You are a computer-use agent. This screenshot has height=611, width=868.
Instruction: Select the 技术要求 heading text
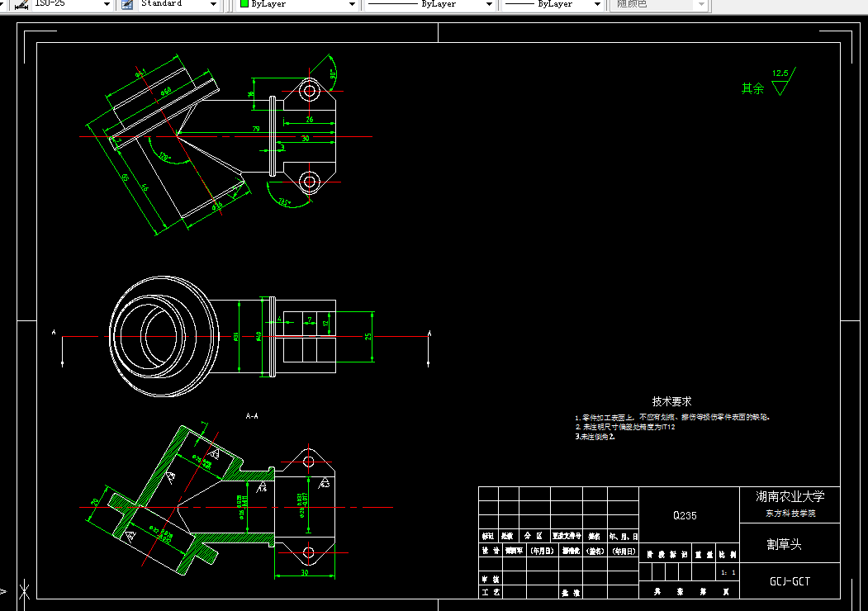(671, 401)
